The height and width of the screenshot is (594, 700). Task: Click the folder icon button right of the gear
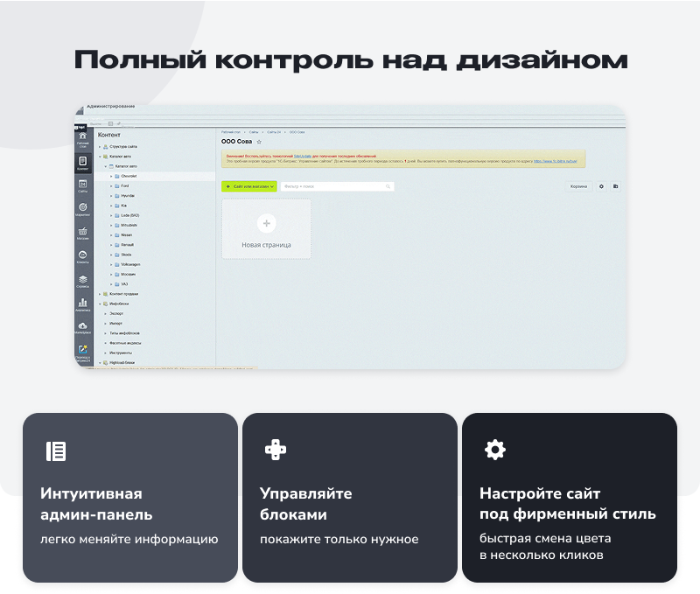pos(616,186)
